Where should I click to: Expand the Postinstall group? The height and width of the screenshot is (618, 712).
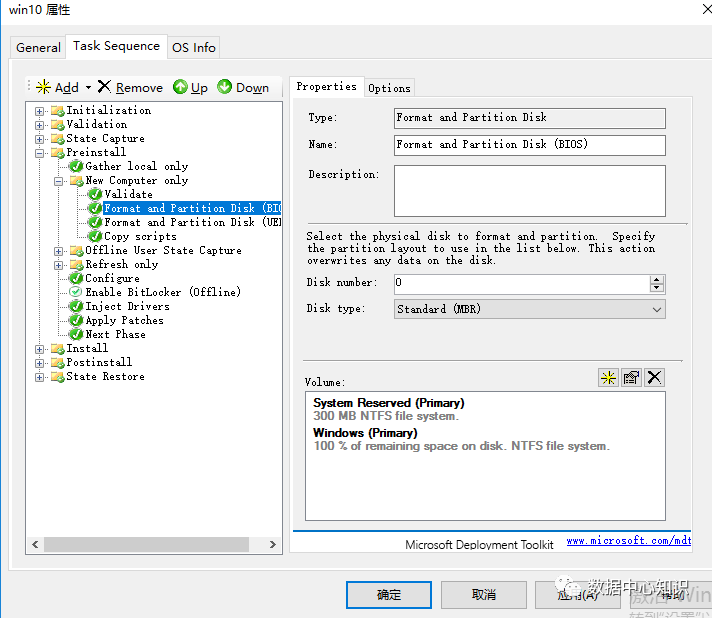point(40,363)
